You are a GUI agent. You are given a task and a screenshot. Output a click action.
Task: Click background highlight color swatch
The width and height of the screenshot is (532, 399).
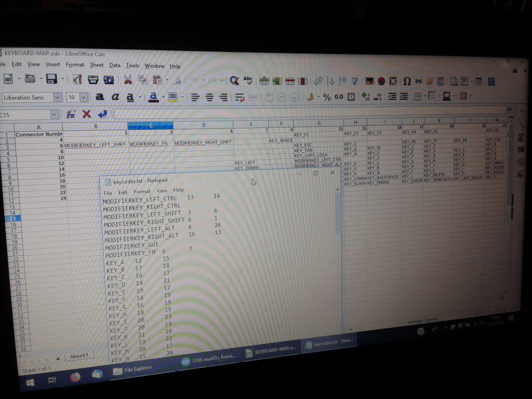[x=173, y=97]
